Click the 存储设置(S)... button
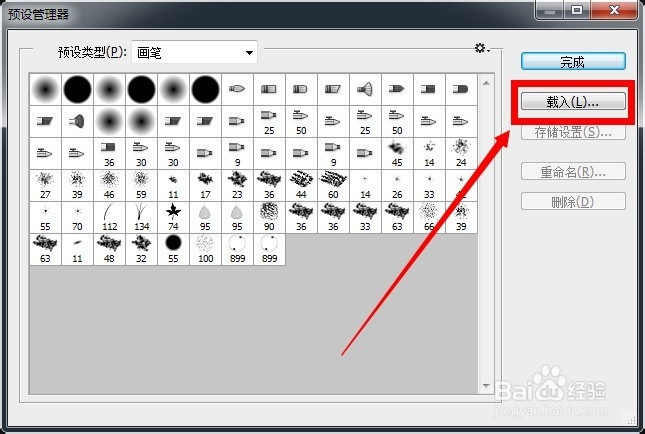This screenshot has height=434, width=645. point(573,132)
